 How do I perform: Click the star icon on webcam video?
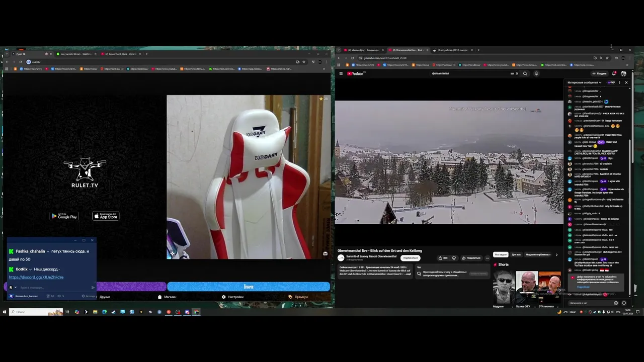321,99
